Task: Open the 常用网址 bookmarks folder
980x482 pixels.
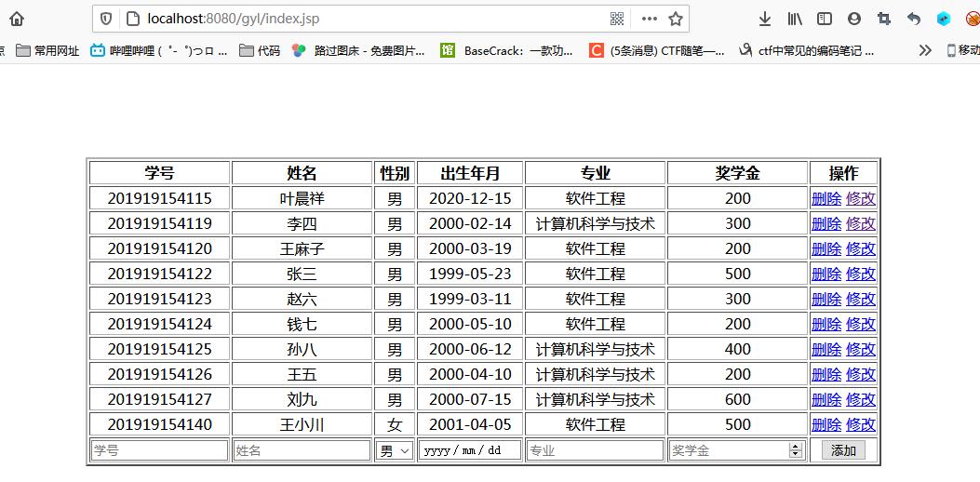Action: pyautogui.click(x=47, y=51)
